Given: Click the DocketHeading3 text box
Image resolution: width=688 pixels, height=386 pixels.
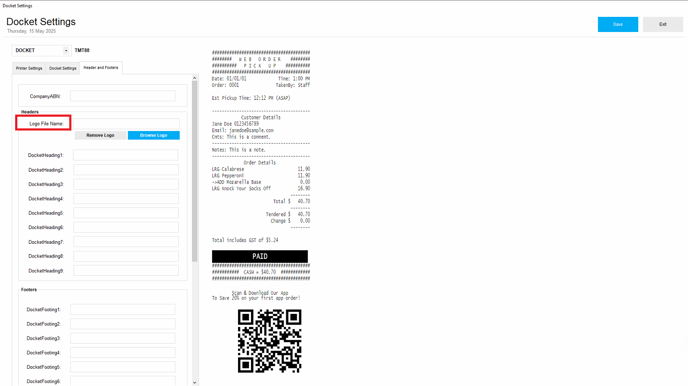Looking at the screenshot, I should [126, 184].
